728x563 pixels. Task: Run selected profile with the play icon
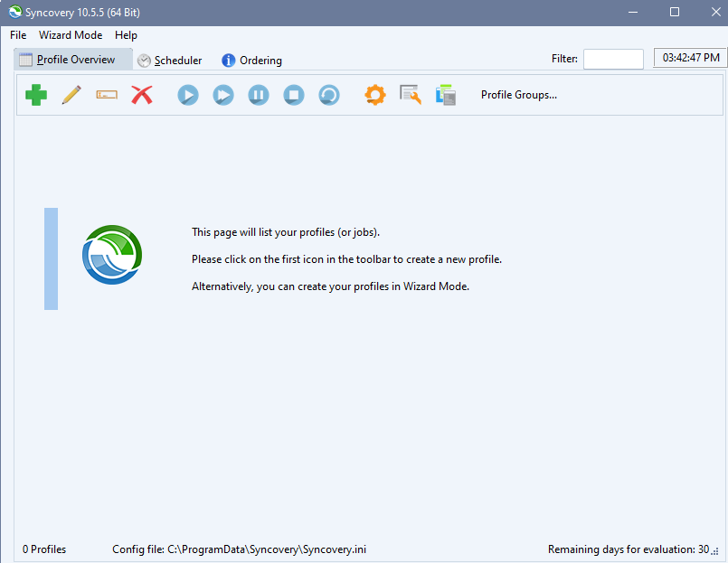(x=188, y=95)
